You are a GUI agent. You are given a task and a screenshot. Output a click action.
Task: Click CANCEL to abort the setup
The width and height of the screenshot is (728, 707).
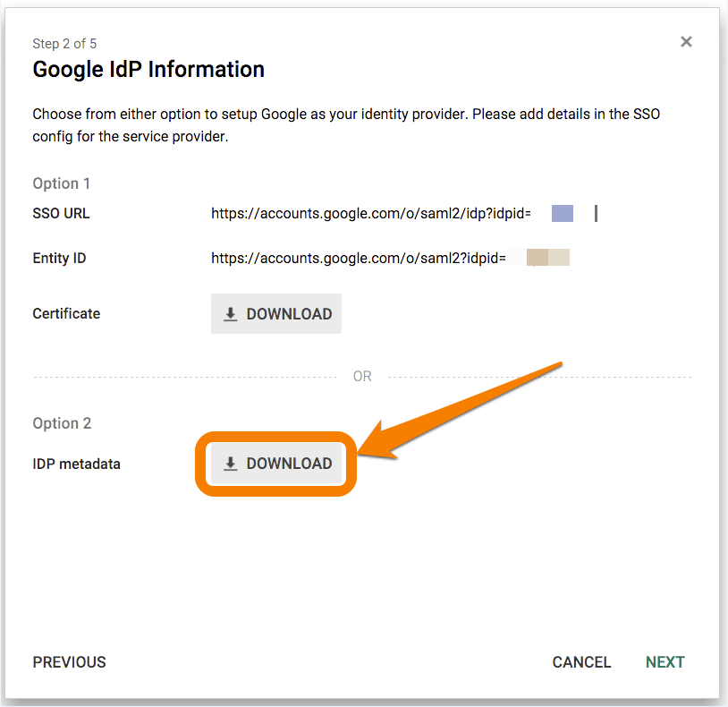581,662
